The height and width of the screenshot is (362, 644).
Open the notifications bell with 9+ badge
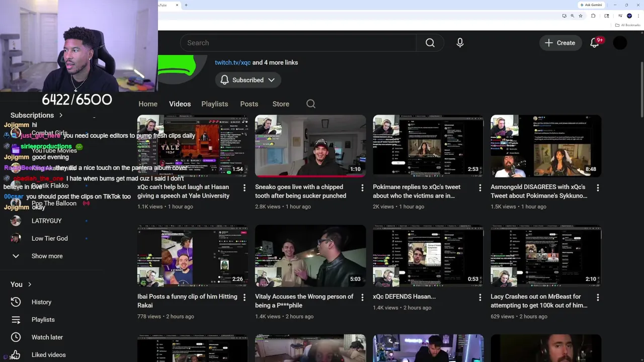[x=596, y=43]
